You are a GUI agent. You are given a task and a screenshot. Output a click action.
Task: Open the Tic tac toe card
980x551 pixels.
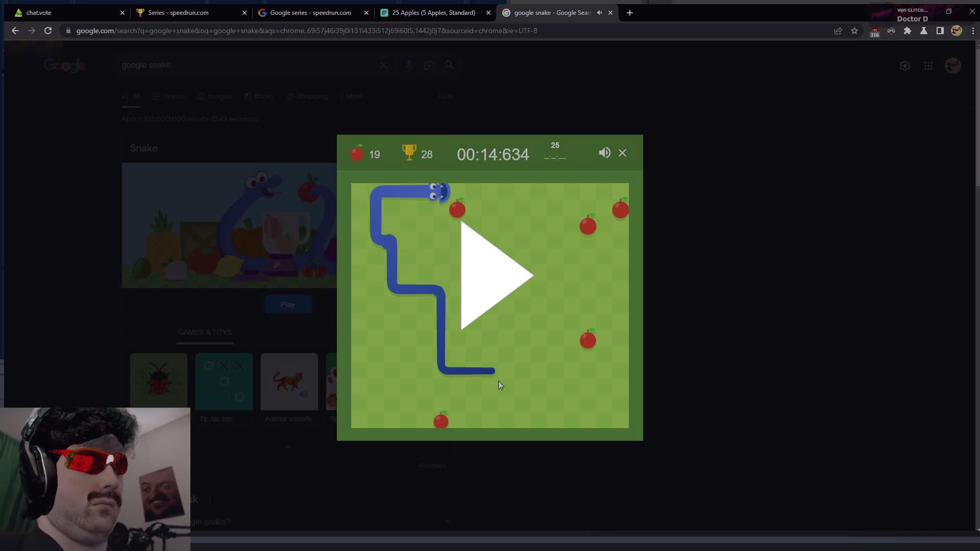pos(224,389)
